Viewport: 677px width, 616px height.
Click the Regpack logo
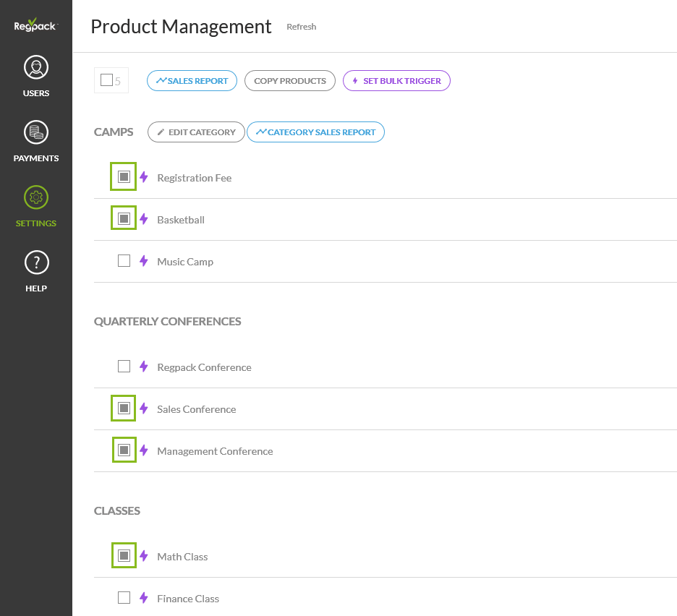[x=35, y=26]
